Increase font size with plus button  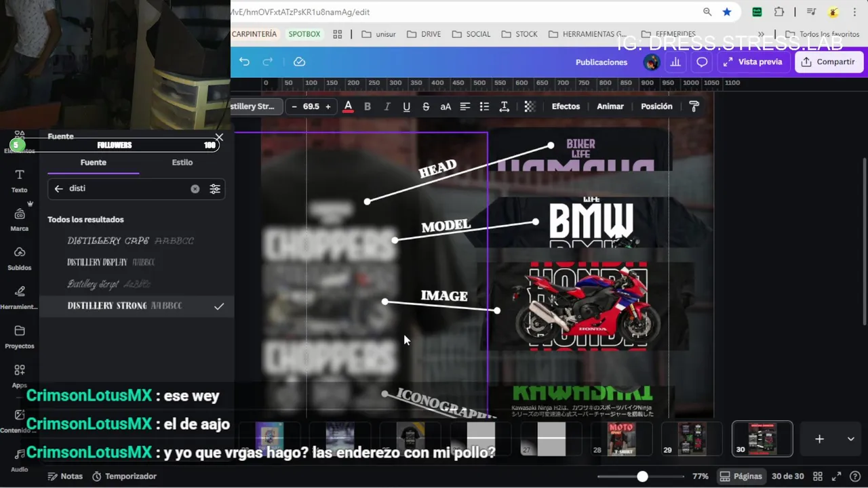point(328,106)
